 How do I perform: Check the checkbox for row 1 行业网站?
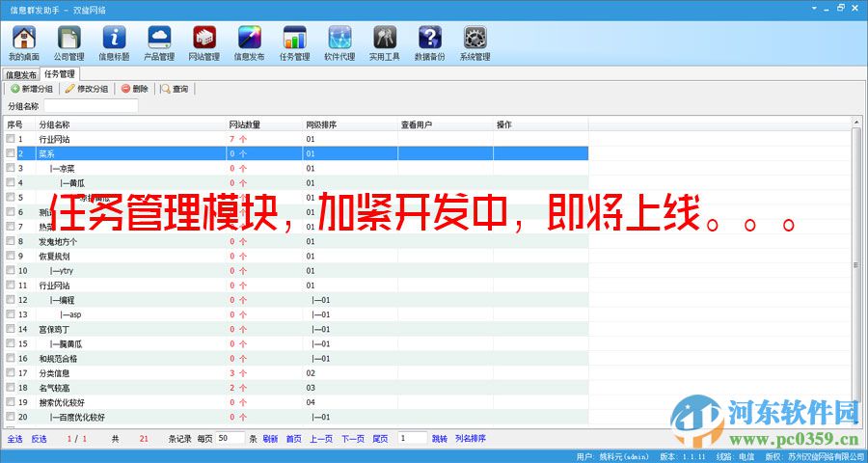(11, 139)
